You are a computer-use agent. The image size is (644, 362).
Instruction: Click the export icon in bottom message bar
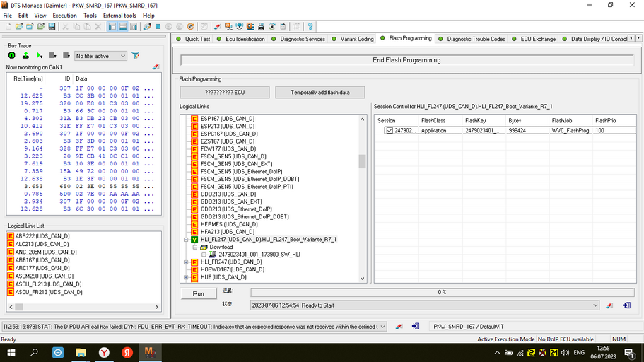[416, 326]
